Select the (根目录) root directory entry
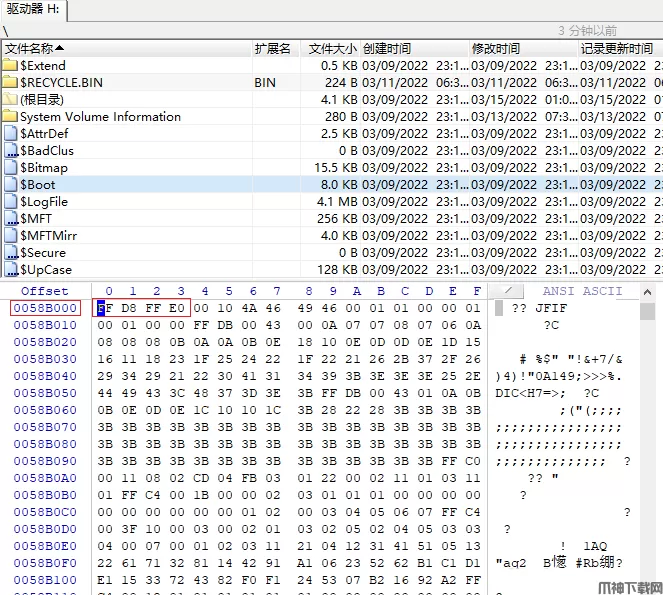 (41, 99)
